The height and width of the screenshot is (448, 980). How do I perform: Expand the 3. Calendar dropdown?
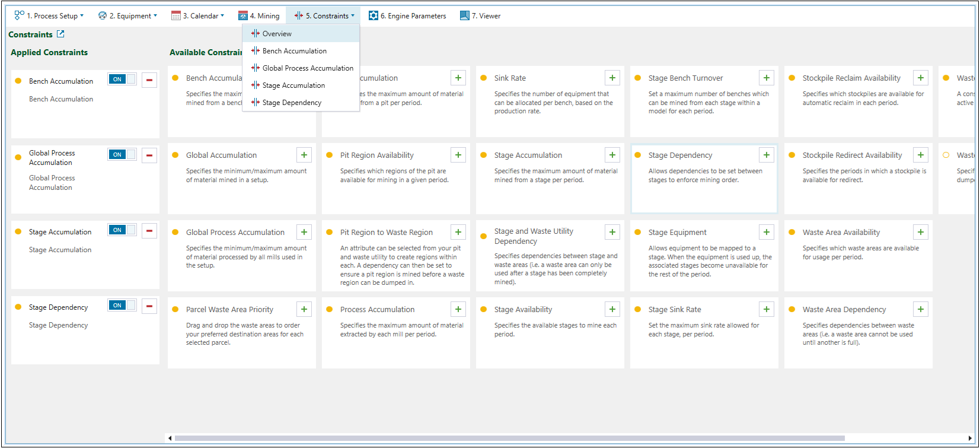tap(198, 16)
